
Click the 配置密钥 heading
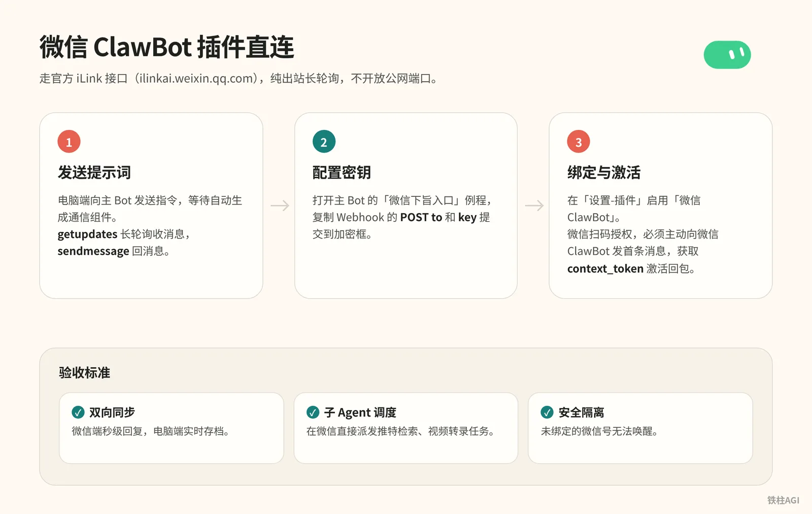(x=342, y=173)
